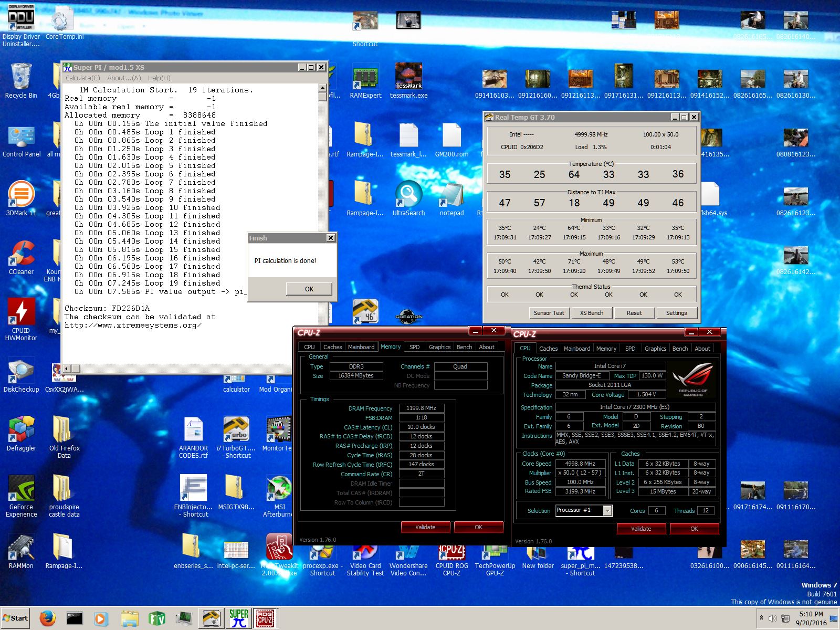Open the DiskCheckup desktop icon
840x630 pixels.
pyautogui.click(x=21, y=374)
